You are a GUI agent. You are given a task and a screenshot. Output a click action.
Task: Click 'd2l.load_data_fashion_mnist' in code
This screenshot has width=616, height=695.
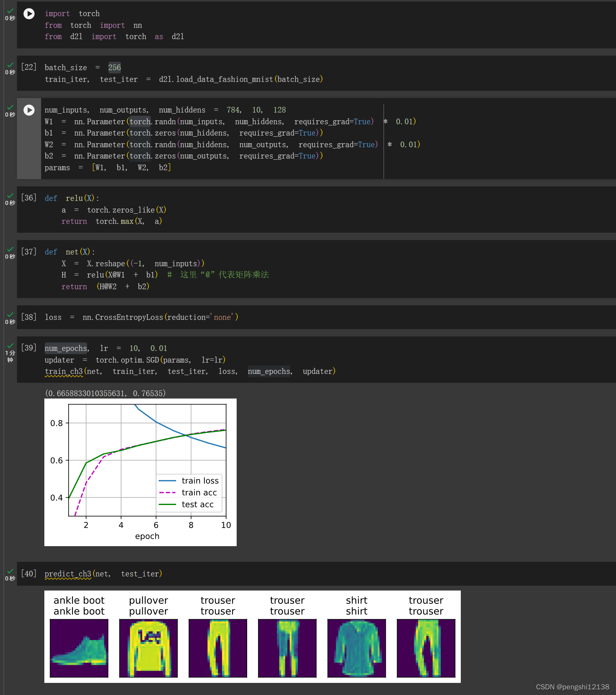[216, 79]
